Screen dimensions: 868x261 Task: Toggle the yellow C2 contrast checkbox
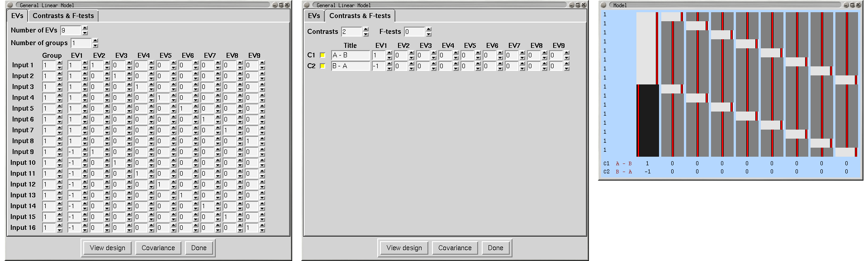click(323, 66)
